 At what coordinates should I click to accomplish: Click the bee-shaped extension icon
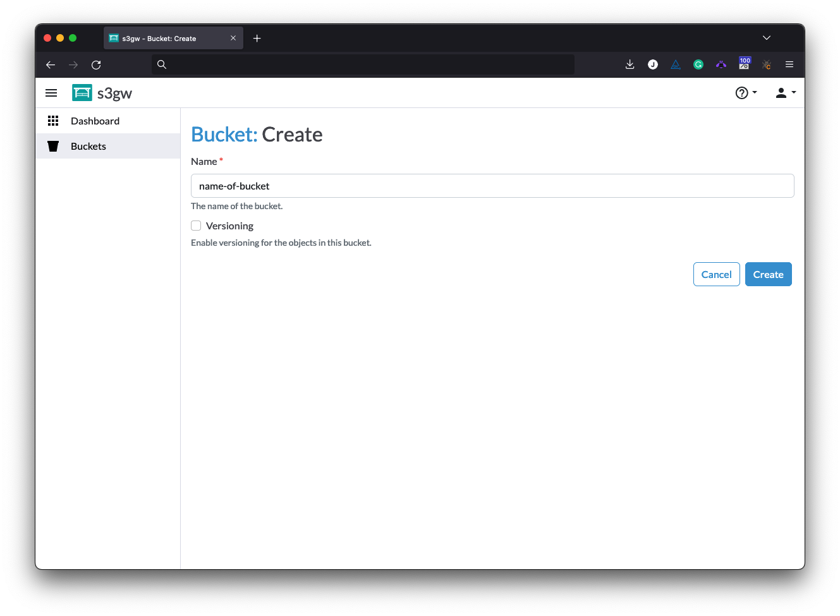(x=721, y=64)
